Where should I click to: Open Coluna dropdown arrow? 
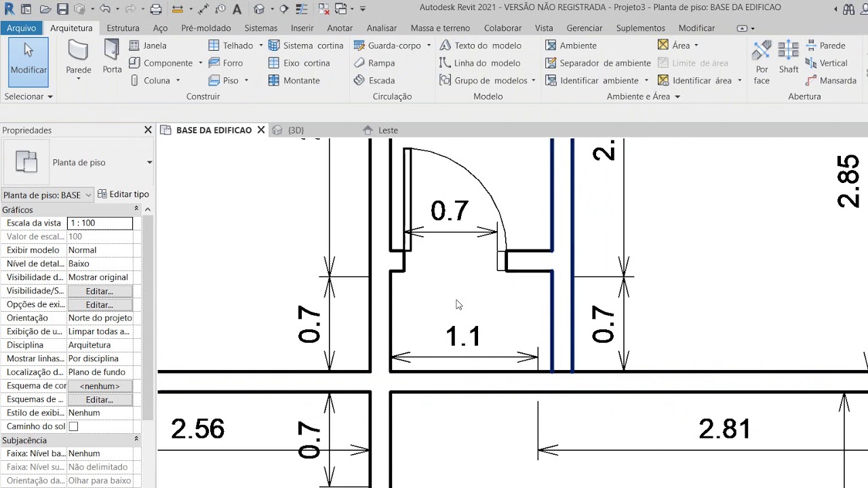pos(178,81)
